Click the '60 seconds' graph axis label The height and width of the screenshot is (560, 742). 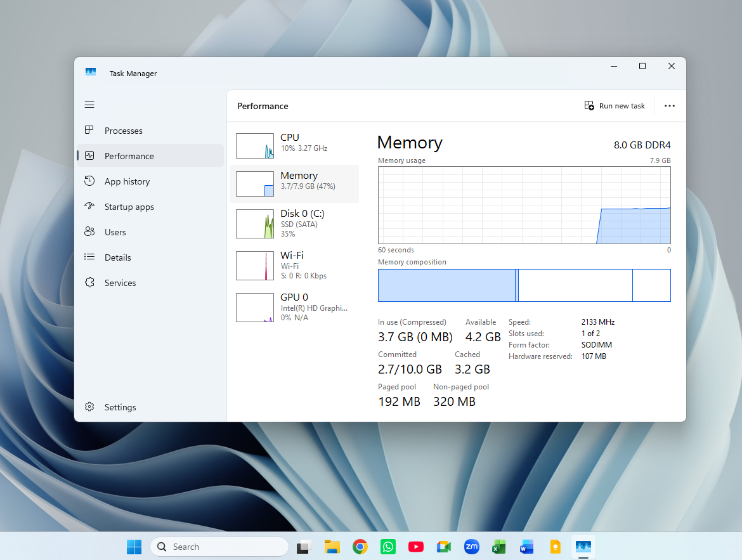tap(396, 250)
